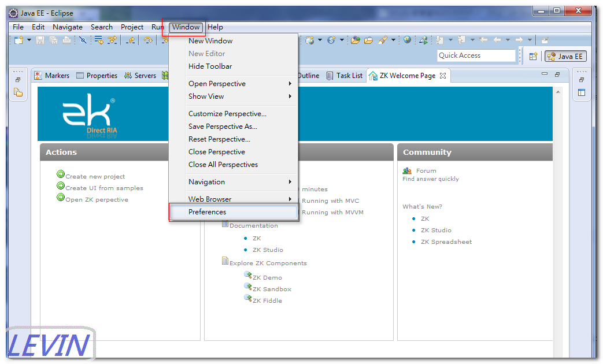Open dropdown beside blue S icon
Viewport: 603px width, 364px height.
click(x=342, y=40)
